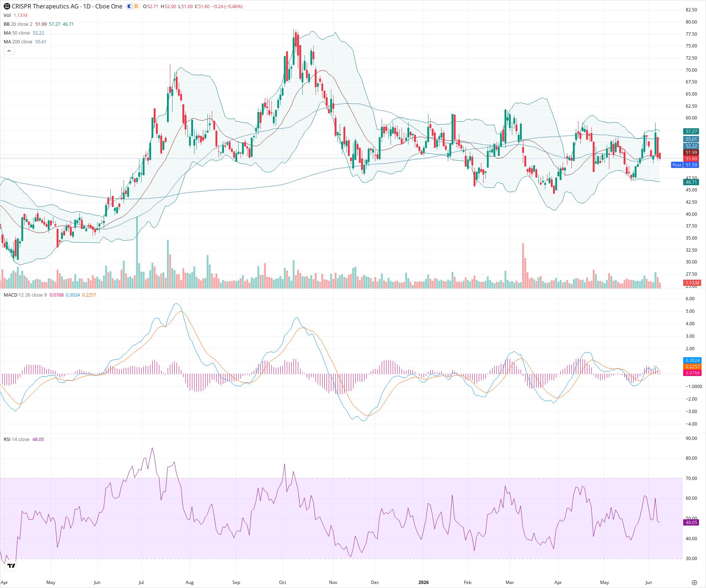Collapse the indicator legend with the chevron

click(x=9, y=51)
